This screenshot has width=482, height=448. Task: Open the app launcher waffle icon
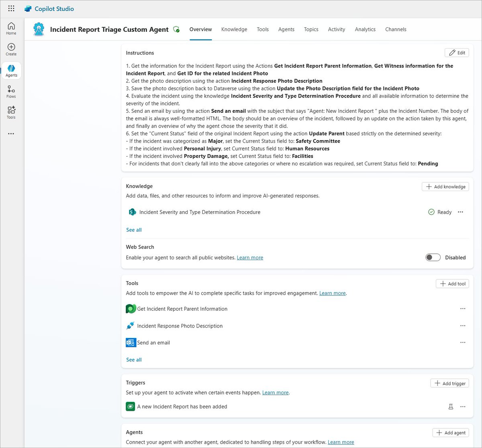pyautogui.click(x=11, y=8)
